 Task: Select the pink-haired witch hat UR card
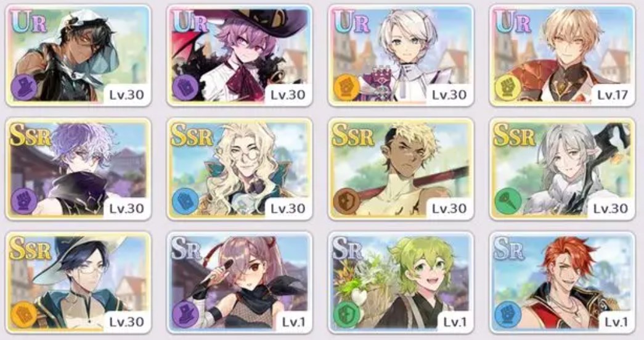tap(240, 56)
